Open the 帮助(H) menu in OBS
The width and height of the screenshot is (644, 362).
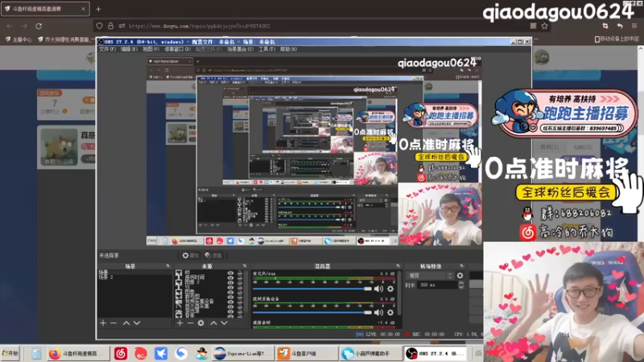tap(288, 49)
